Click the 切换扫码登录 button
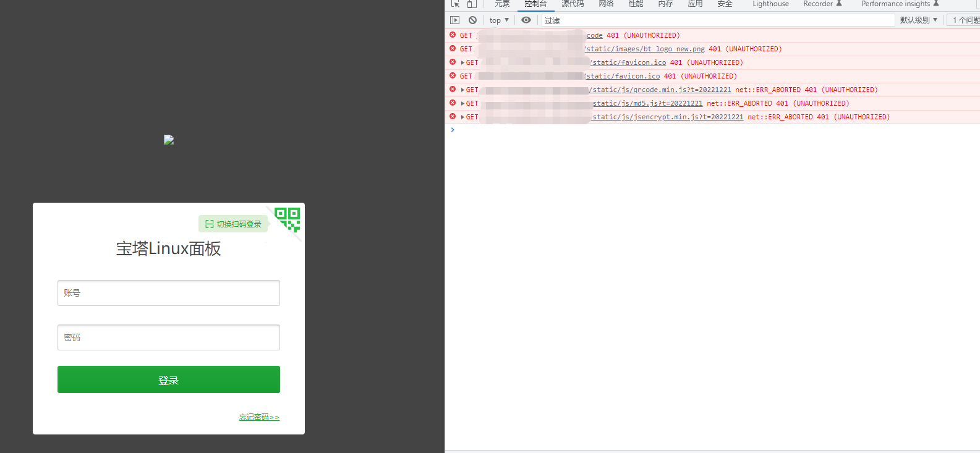The image size is (980, 453). pos(233,224)
